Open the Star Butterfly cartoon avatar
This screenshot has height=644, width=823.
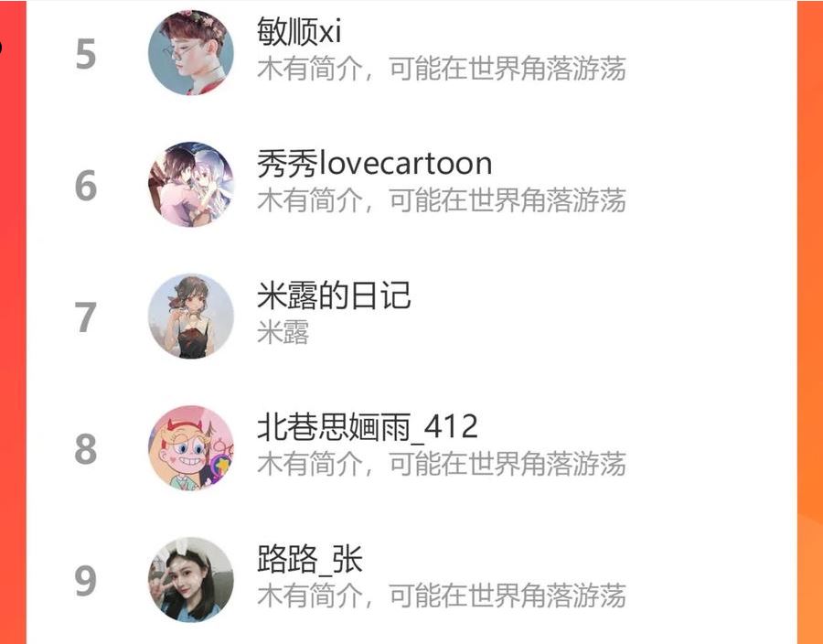tap(191, 447)
